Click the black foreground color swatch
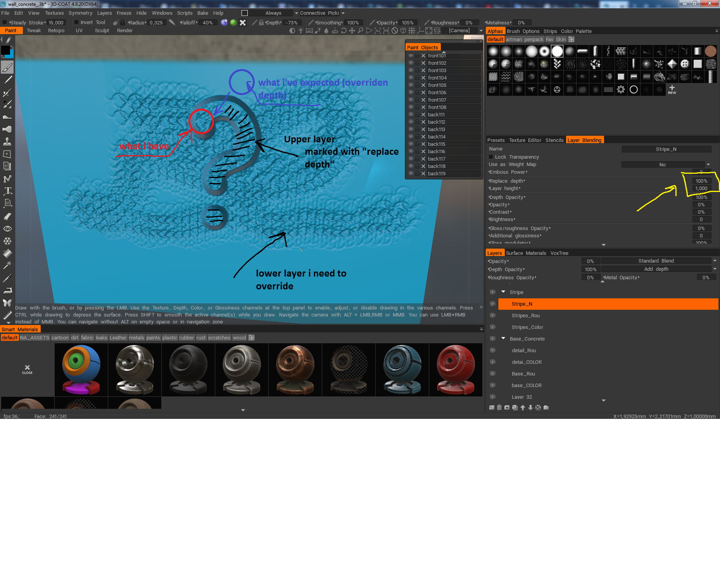720x588 pixels. pos(5,50)
